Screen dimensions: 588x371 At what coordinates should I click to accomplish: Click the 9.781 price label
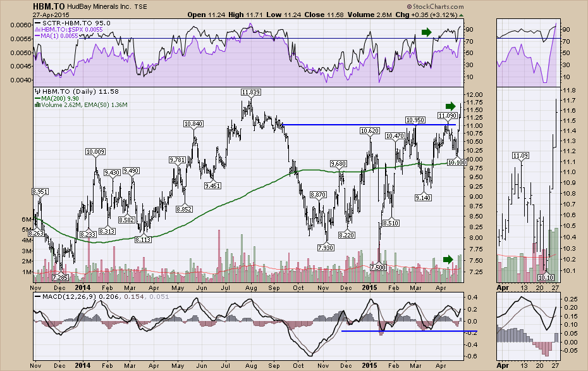(178, 160)
